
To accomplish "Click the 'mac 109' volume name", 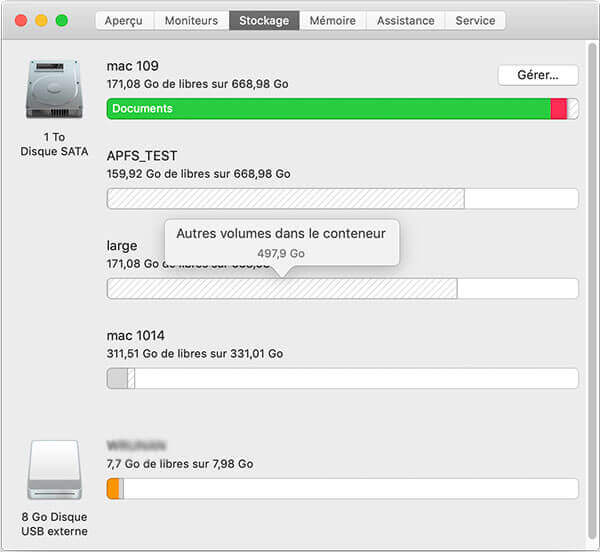I will tap(132, 66).
